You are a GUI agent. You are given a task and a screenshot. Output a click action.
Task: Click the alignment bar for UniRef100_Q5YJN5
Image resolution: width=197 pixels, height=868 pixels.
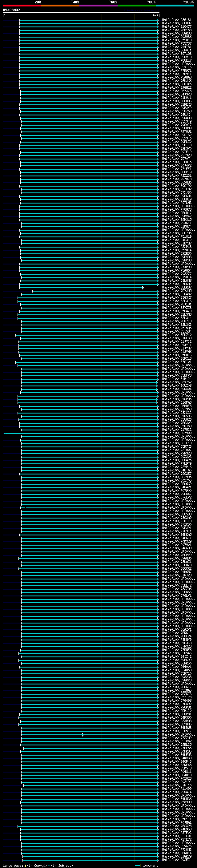pyautogui.click(x=95, y=291)
